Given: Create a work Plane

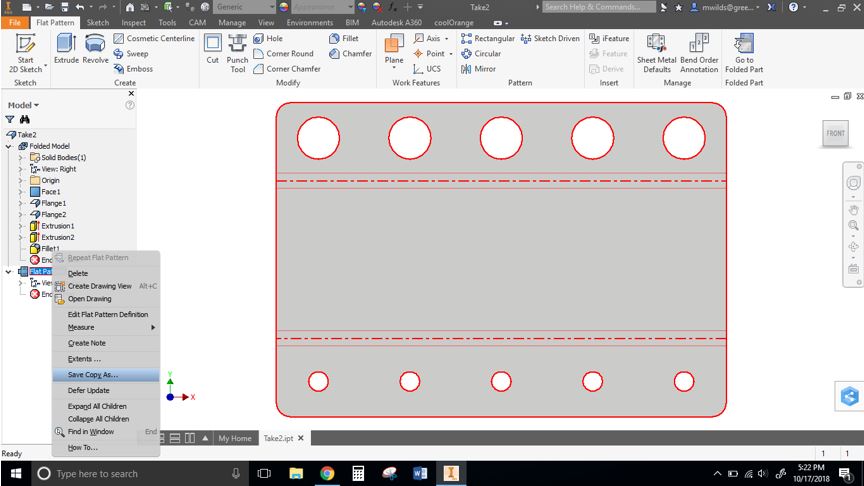Looking at the screenshot, I should click(394, 47).
